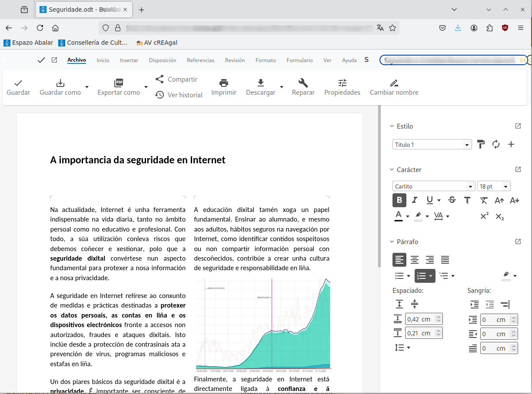Decrease indent icon
Image resolution: width=532 pixels, height=394 pixels.
(x=490, y=305)
